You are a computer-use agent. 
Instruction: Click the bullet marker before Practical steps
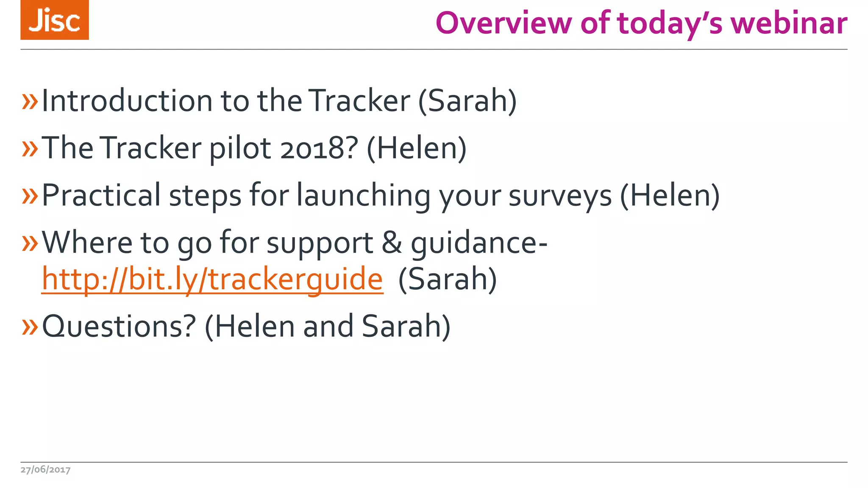coord(30,196)
